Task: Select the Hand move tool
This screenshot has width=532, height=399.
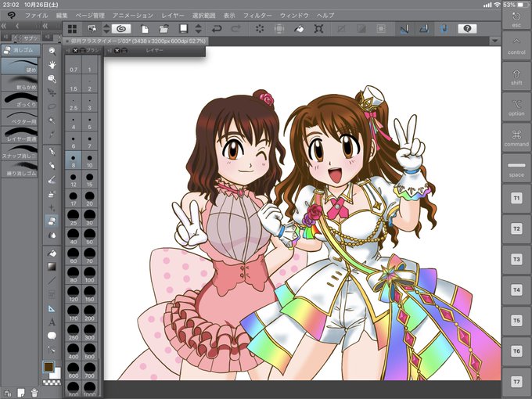Action: point(52,65)
